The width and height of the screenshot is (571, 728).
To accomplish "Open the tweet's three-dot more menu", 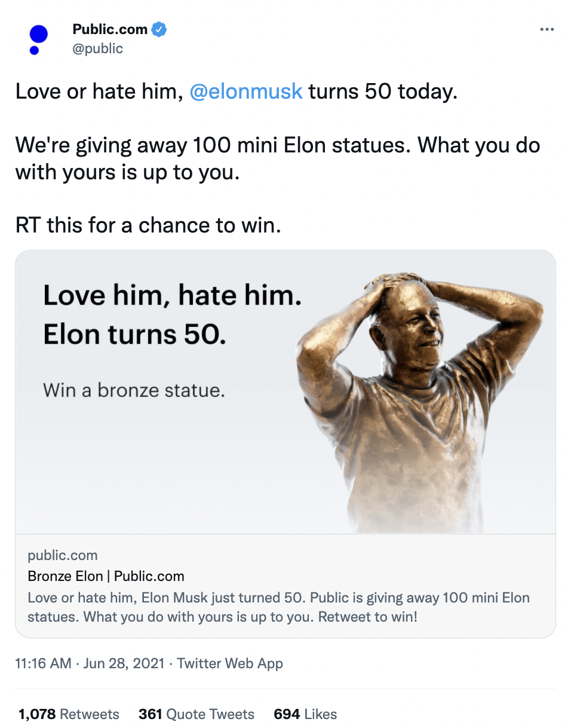I will [547, 30].
